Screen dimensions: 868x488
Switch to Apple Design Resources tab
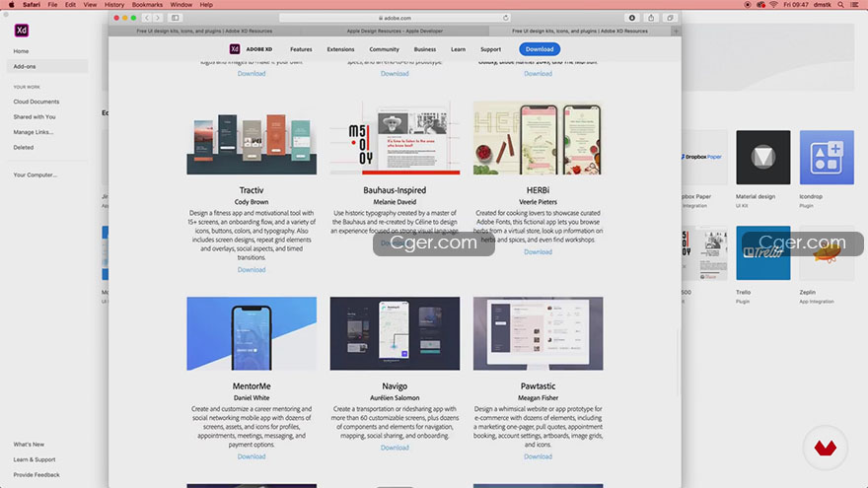(395, 31)
